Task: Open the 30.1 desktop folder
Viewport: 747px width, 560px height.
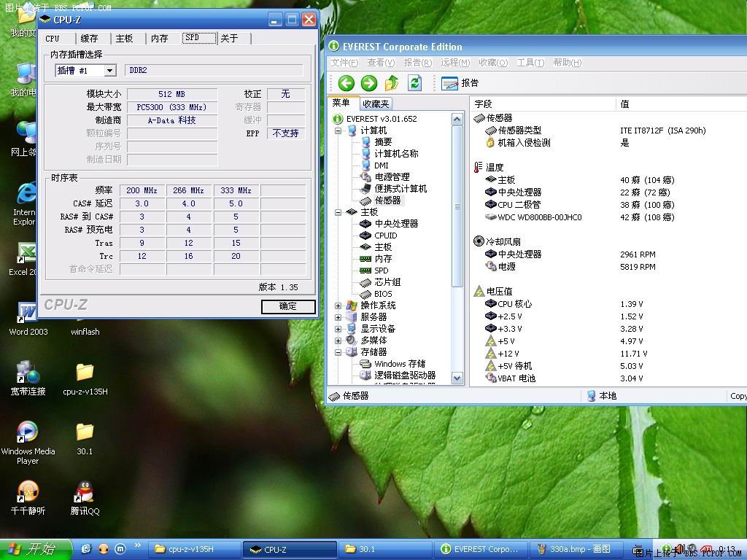Action: [85, 438]
